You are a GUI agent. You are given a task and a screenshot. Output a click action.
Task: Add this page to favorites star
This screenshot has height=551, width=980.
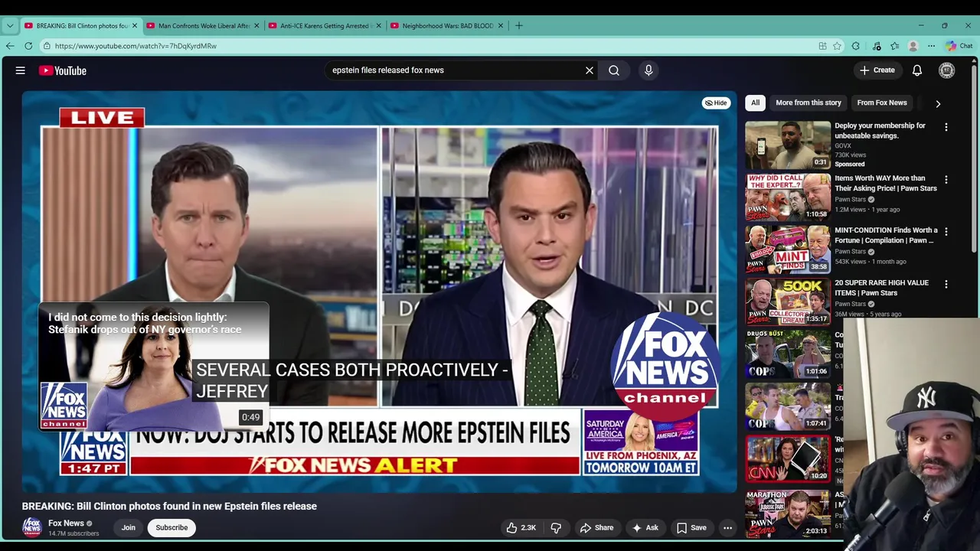click(x=837, y=46)
